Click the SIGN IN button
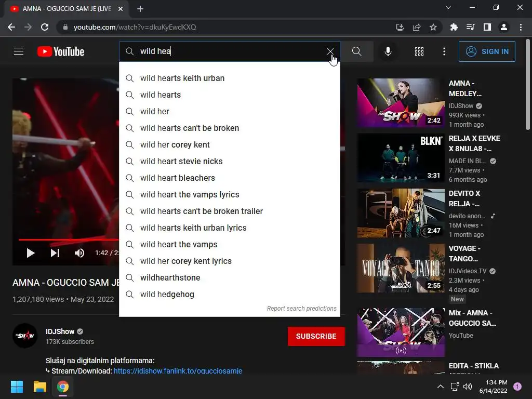 (x=487, y=51)
